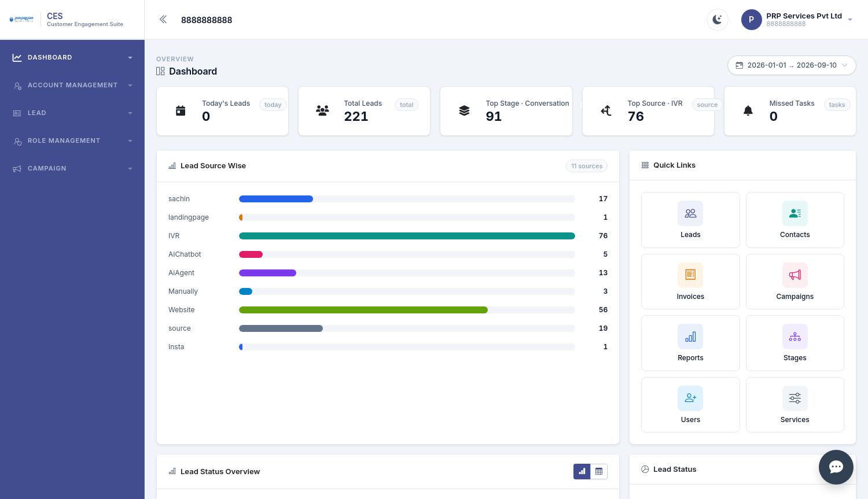Open ACCOUNT MANAGEMENT menu item
868x499 pixels.
tap(72, 86)
